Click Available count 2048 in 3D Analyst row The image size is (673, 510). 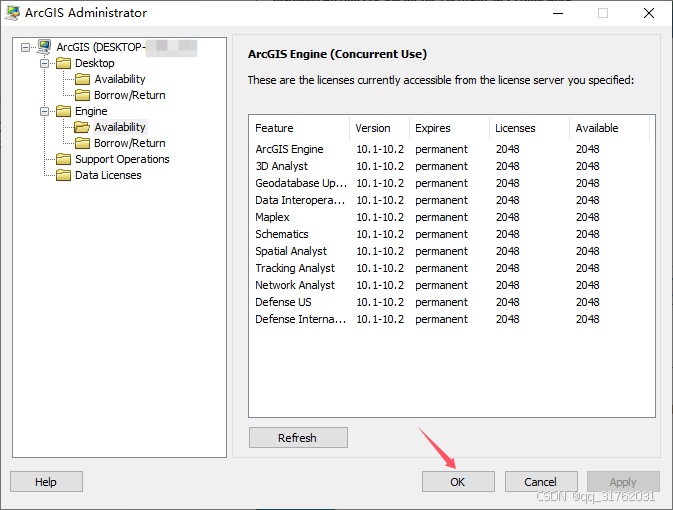click(588, 166)
